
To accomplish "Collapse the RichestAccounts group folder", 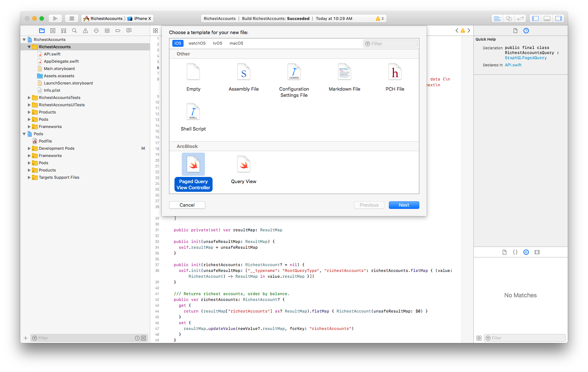I will click(29, 47).
